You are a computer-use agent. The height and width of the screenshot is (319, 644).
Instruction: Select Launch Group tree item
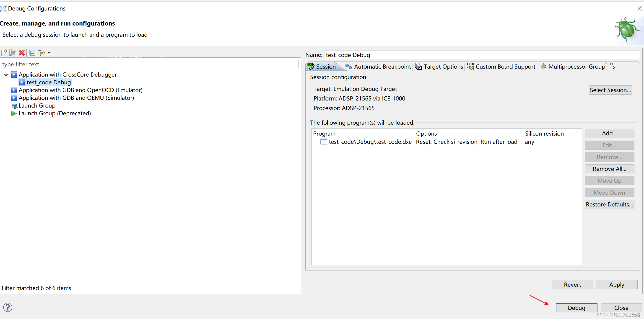[x=37, y=106]
